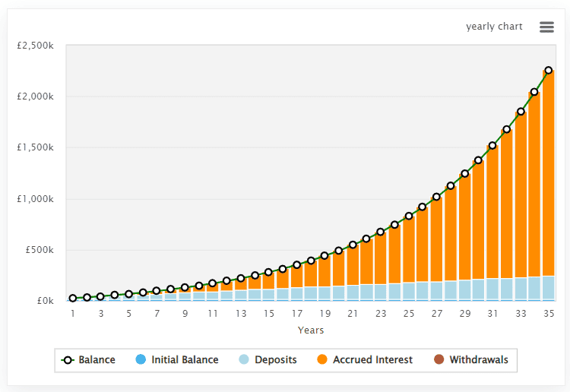Click the 'yearly chart' label
The height and width of the screenshot is (392, 570).
coord(494,27)
